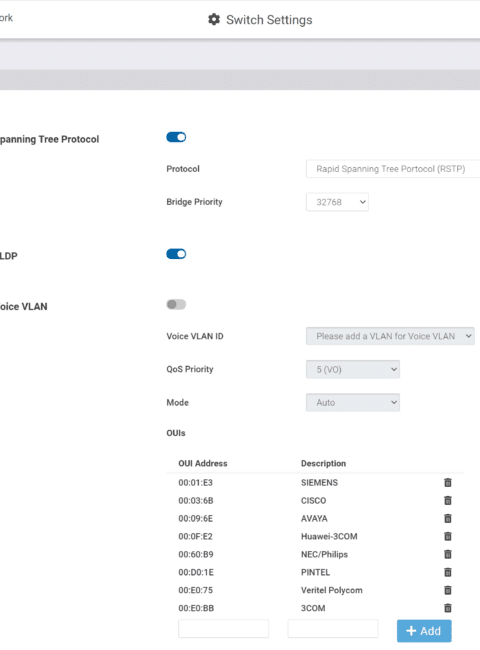The height and width of the screenshot is (650, 480).
Task: Select OUI address 00:03:6B
Action: (196, 500)
